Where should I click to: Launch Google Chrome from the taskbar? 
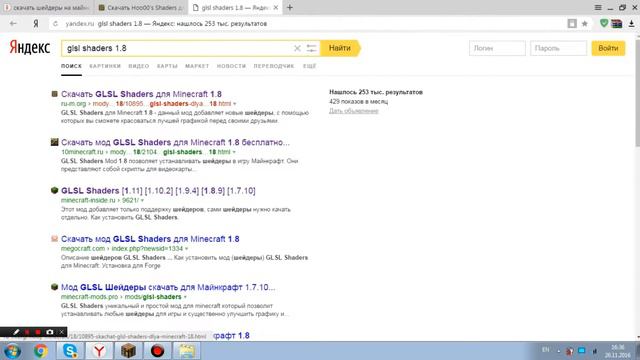40,351
